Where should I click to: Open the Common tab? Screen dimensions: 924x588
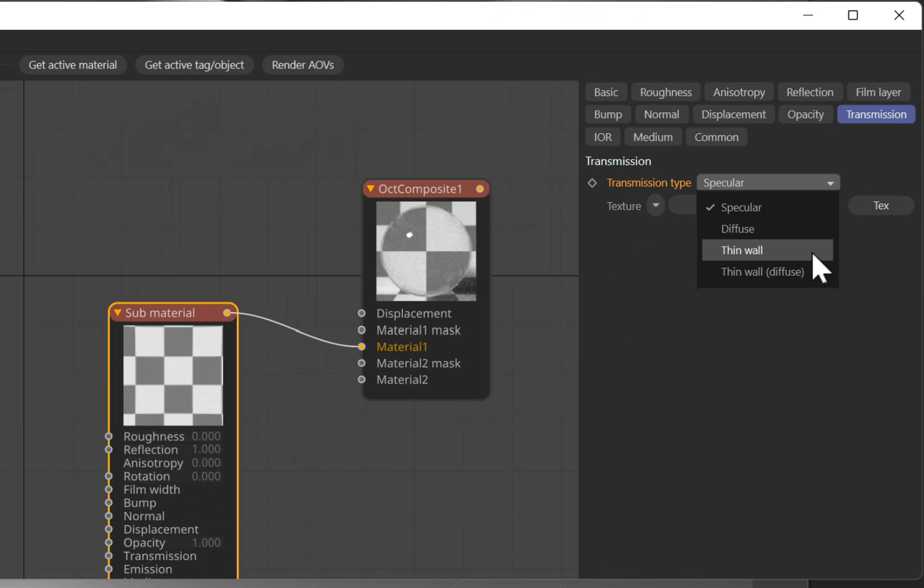tap(716, 137)
